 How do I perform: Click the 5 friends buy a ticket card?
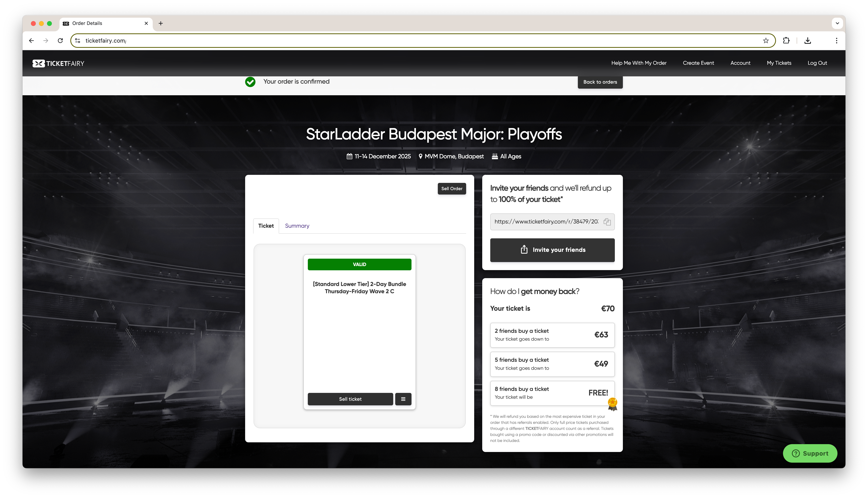(552, 364)
